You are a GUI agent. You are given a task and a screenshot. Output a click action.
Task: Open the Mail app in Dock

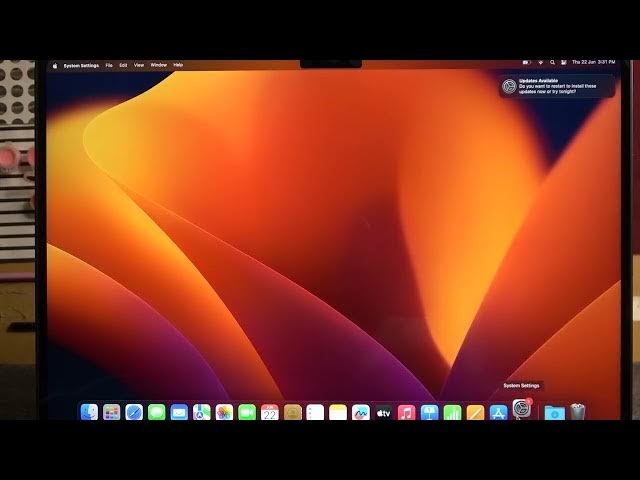click(x=179, y=412)
